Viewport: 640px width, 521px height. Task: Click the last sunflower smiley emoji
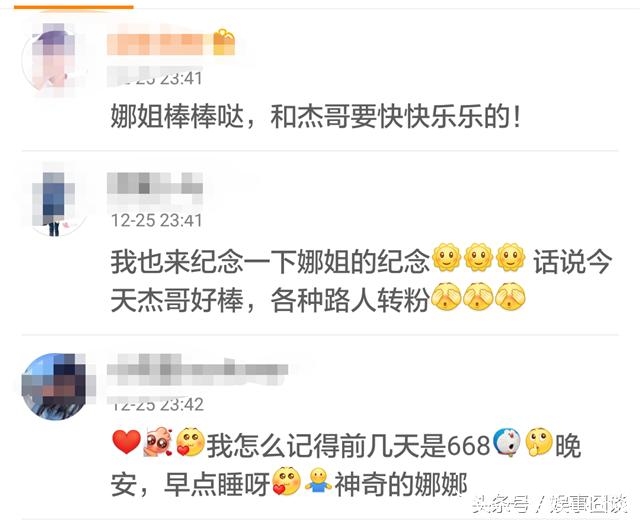pyautogui.click(x=510, y=257)
